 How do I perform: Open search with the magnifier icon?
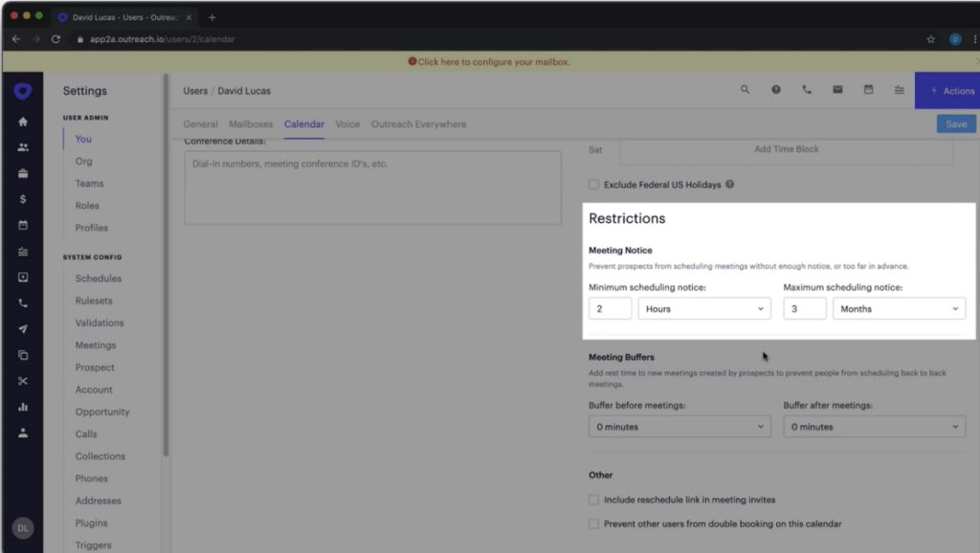[x=745, y=90]
